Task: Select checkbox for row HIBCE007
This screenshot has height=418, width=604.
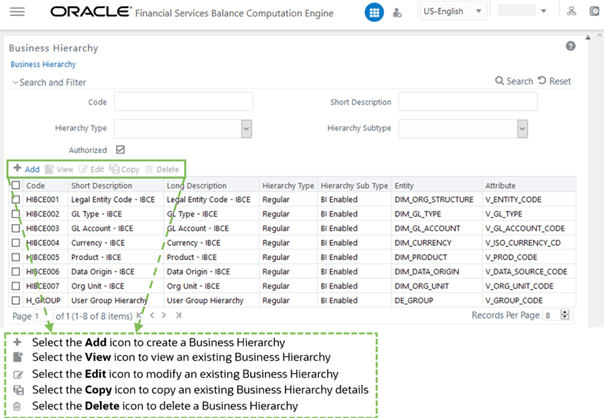Action: (16, 286)
